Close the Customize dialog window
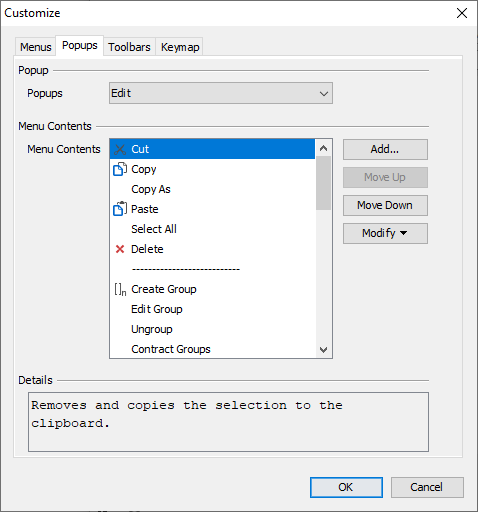The image size is (478, 512). [x=462, y=13]
